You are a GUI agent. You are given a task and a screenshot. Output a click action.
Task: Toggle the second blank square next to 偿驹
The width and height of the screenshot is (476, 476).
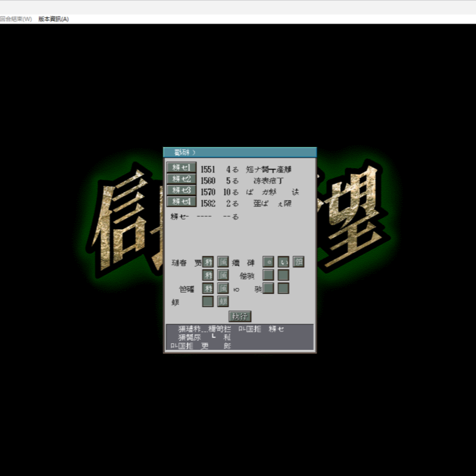tap(283, 275)
